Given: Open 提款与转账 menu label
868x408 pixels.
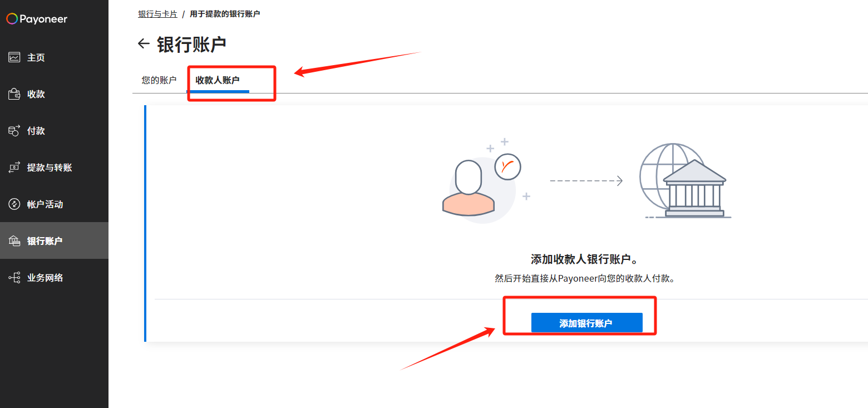Looking at the screenshot, I should click(50, 168).
